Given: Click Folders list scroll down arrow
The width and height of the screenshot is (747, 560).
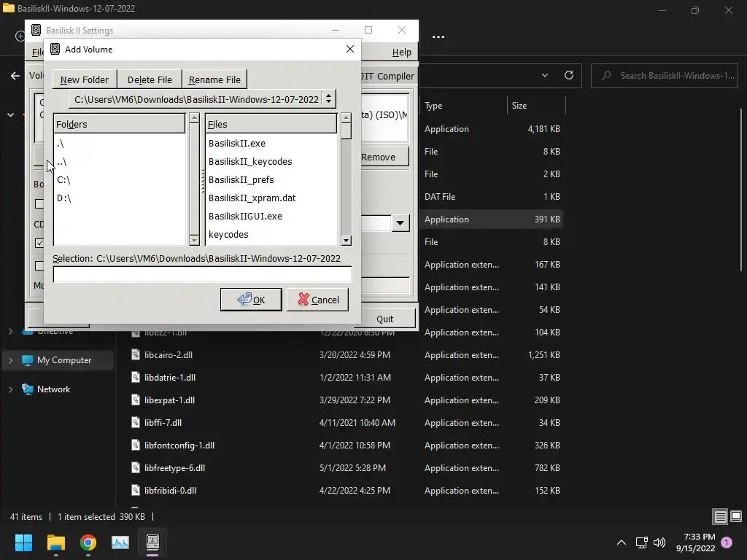Looking at the screenshot, I should 194,240.
